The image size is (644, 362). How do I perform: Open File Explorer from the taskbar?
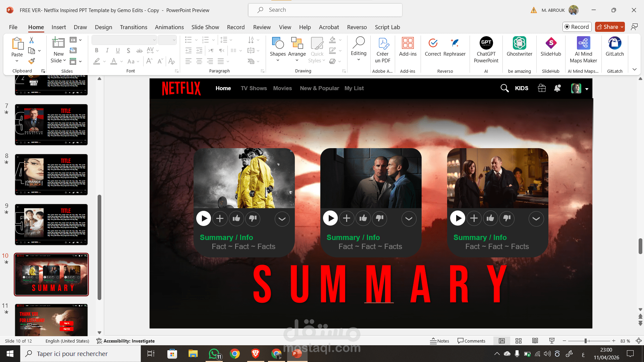(193, 354)
